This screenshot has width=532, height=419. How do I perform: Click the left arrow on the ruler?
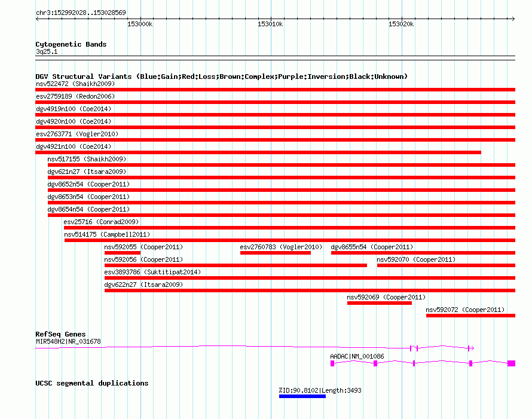tap(37, 19)
